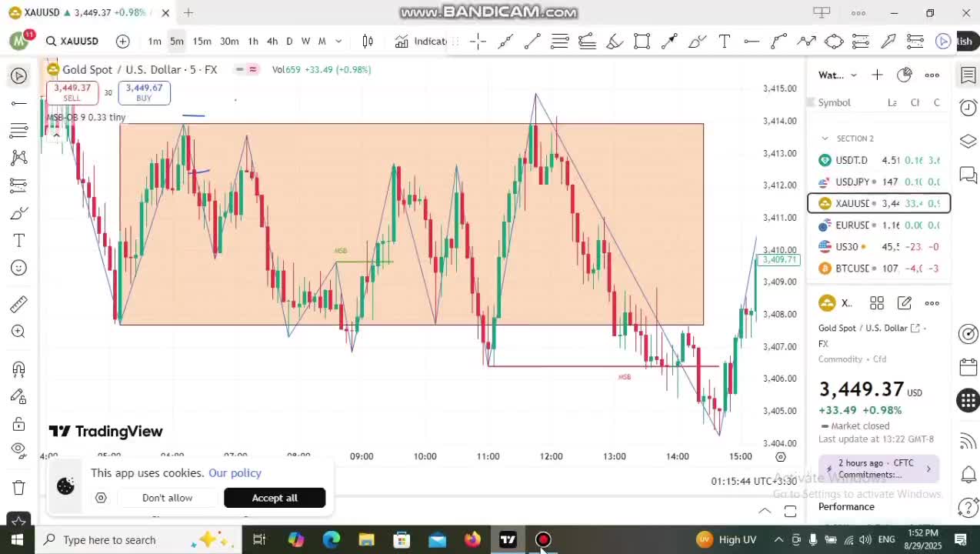This screenshot has height=554, width=980.
Task: Select the crosshair cursor tool
Action: coord(478,42)
